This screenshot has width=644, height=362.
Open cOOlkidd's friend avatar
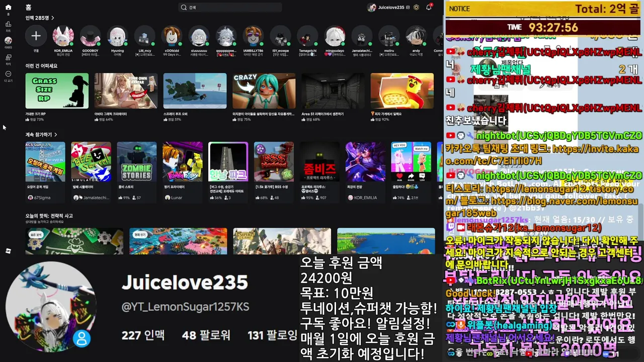172,36
